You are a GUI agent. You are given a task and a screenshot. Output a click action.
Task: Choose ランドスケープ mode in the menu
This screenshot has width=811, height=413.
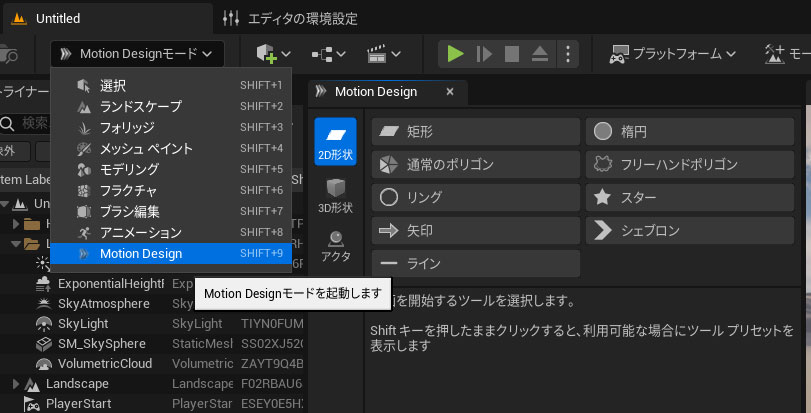tap(171, 106)
